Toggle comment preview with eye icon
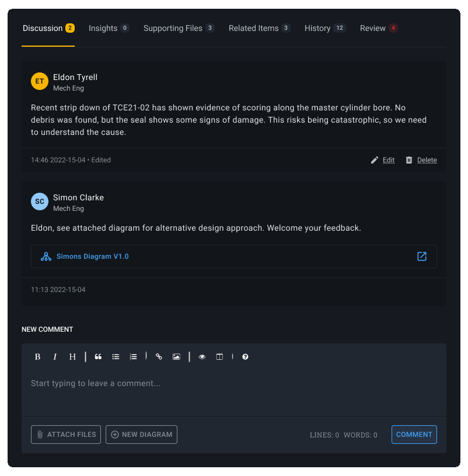 (202, 357)
